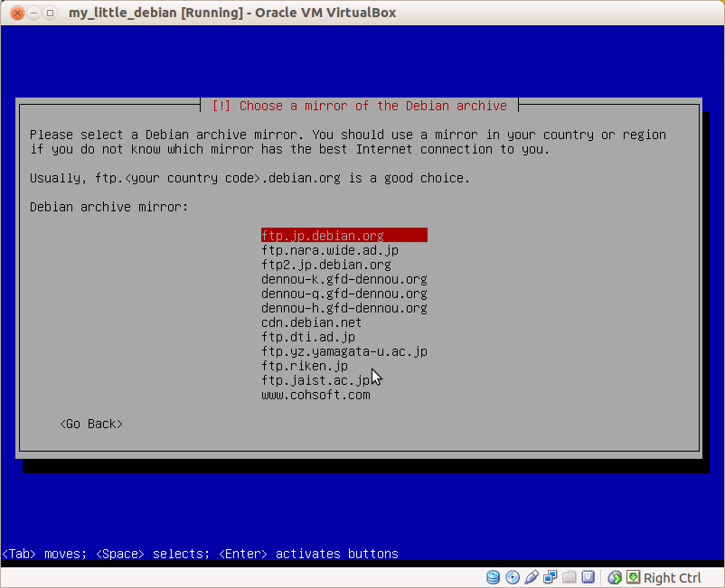Open the shared folders status icon

point(570,577)
